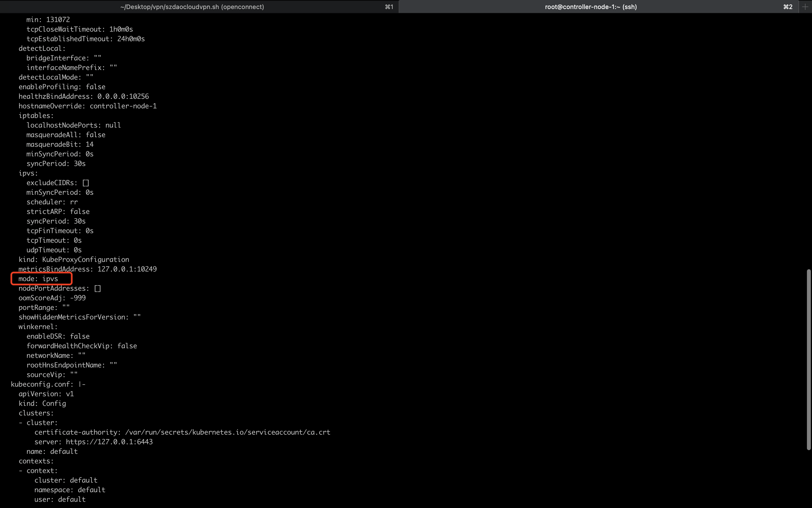The height and width of the screenshot is (508, 812).
Task: Click 'min: 131072' line
Action: 48,19
